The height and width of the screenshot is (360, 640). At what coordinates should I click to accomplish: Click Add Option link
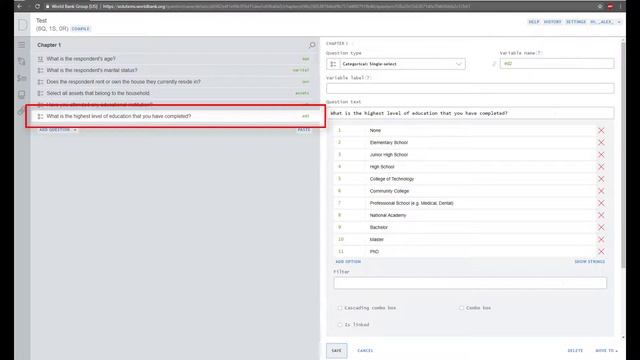pos(348,262)
